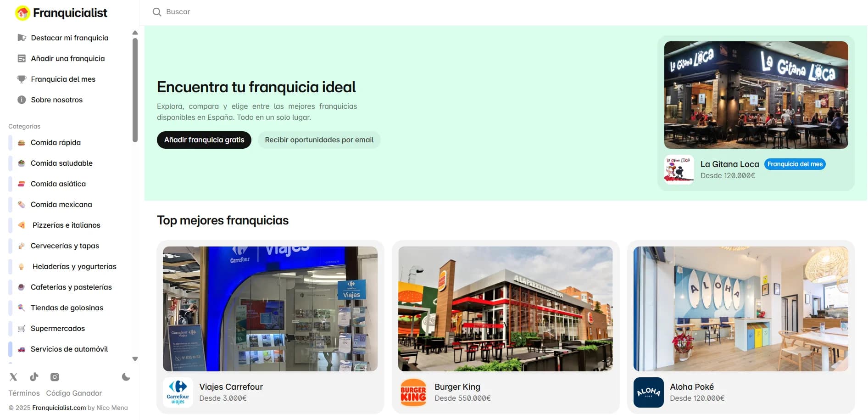Click the Añadir una franquicia icon
This screenshot has width=868, height=420.
coord(22,58)
